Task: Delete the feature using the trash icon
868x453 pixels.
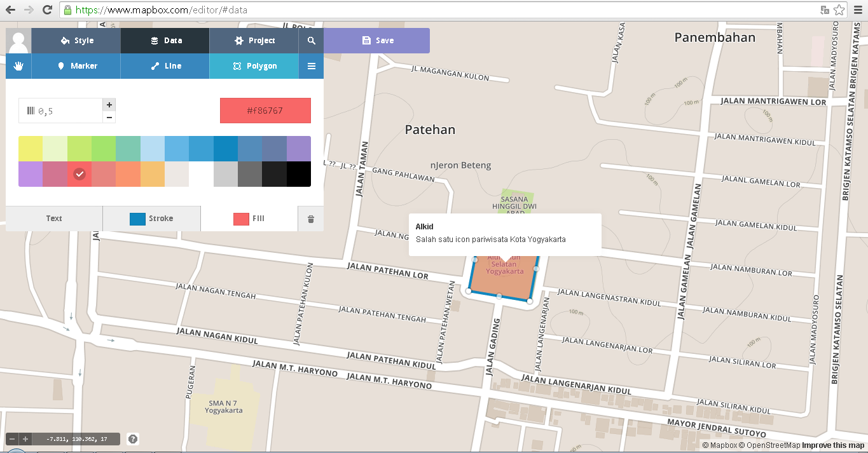Action: click(310, 219)
